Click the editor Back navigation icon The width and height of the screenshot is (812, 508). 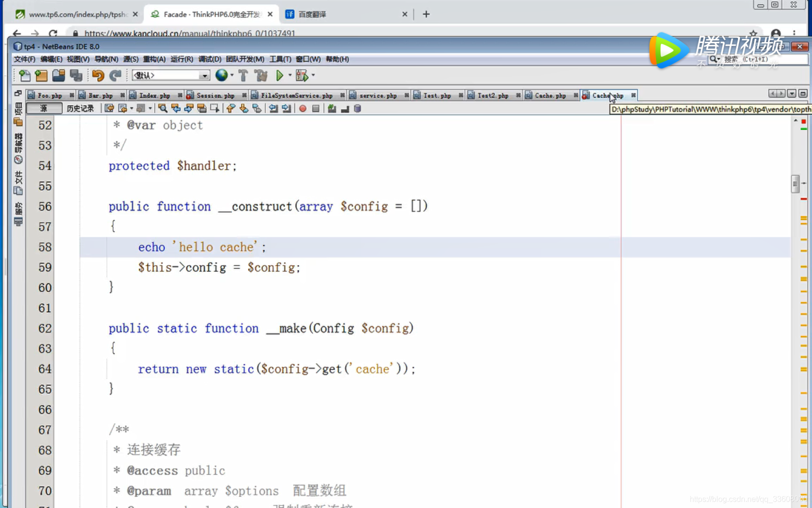pos(122,108)
